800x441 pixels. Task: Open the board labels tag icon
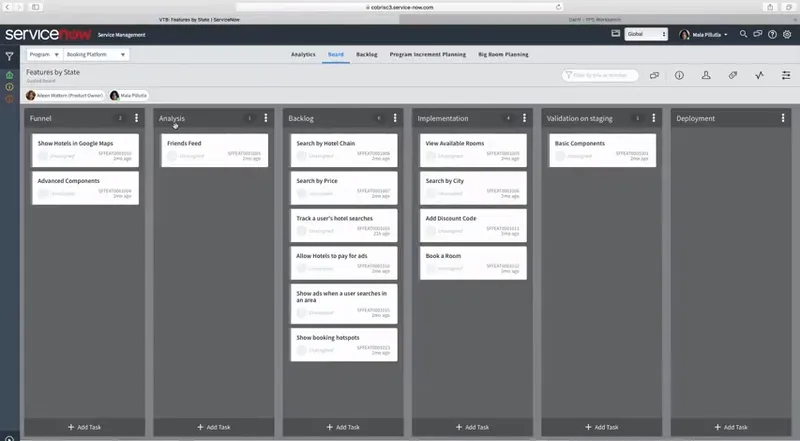(733, 75)
